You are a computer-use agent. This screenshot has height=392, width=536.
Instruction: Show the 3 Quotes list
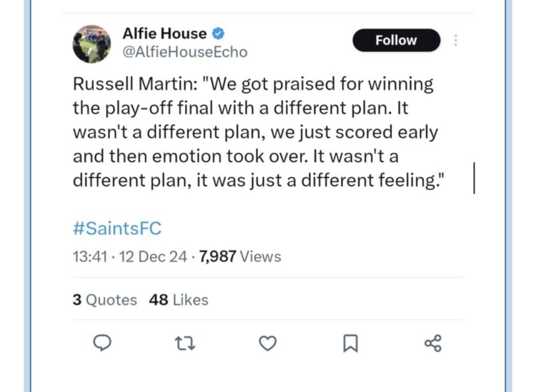[x=105, y=300]
